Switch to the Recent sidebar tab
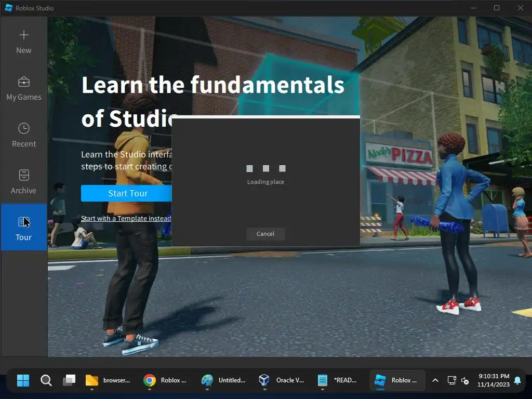The image size is (532, 399). coord(24,136)
